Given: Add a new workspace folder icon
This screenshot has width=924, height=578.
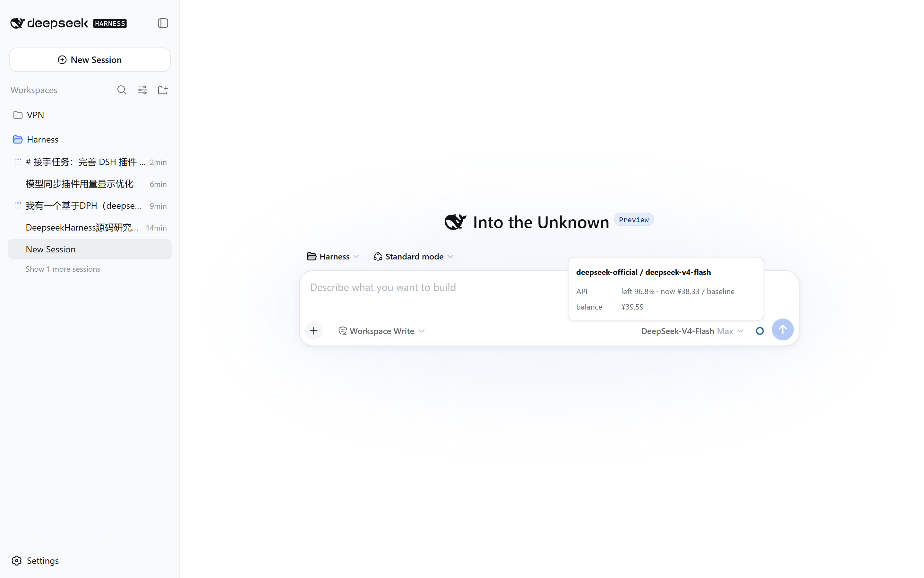Looking at the screenshot, I should (163, 90).
